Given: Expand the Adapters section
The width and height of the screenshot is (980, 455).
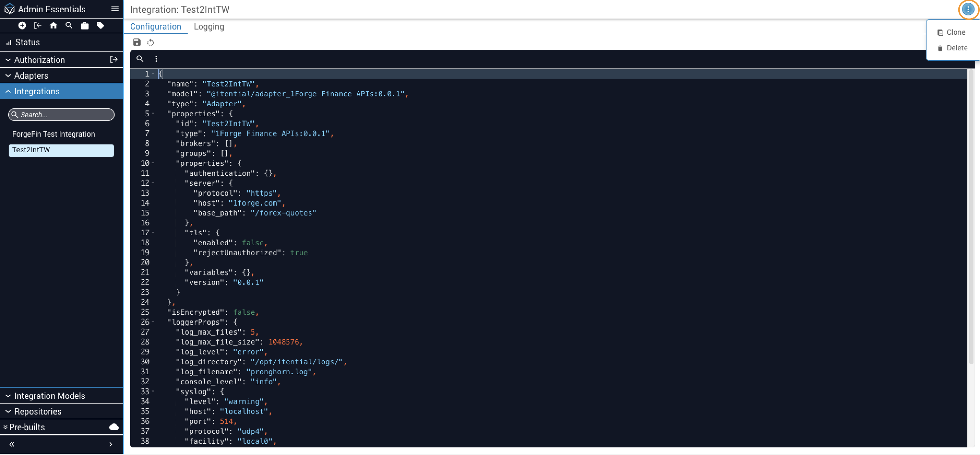Looking at the screenshot, I should [x=31, y=75].
